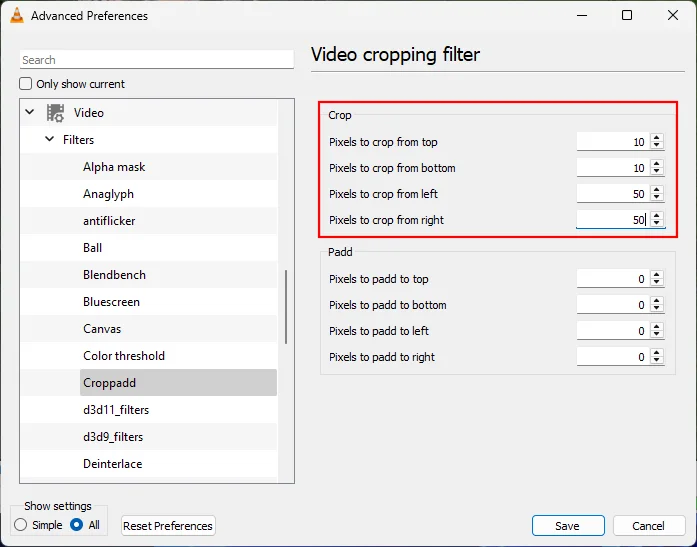This screenshot has height=547, width=697.
Task: Select the Color threshold filter
Action: pyautogui.click(x=124, y=356)
